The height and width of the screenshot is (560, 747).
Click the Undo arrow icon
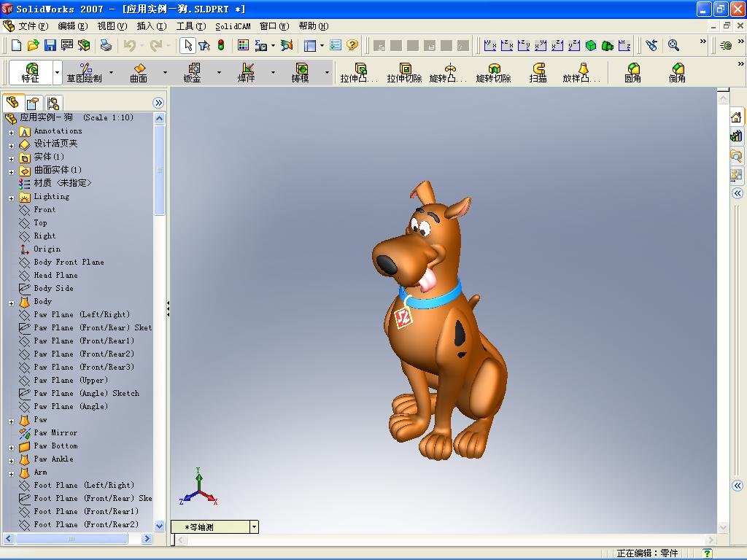click(129, 45)
